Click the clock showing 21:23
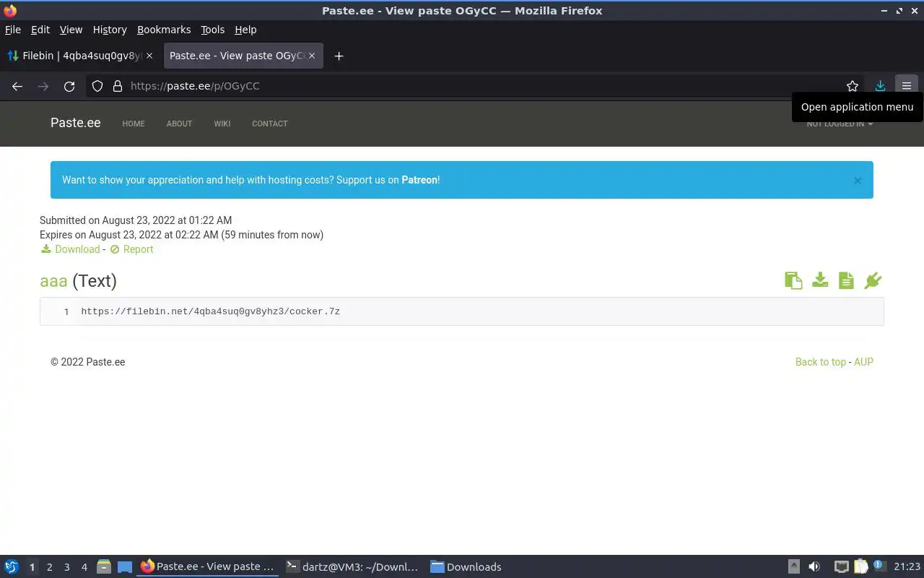 pyautogui.click(x=907, y=567)
